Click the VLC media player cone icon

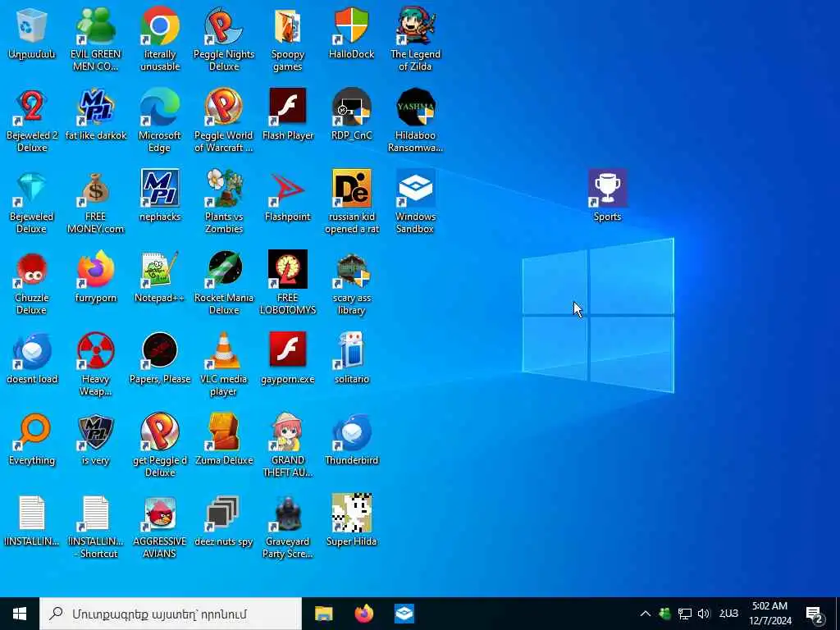pos(223,364)
